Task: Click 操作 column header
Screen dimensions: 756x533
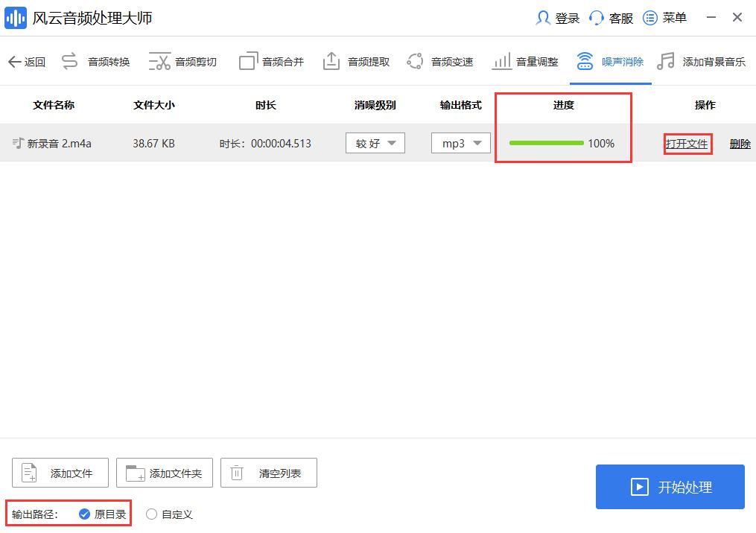Action: tap(705, 105)
